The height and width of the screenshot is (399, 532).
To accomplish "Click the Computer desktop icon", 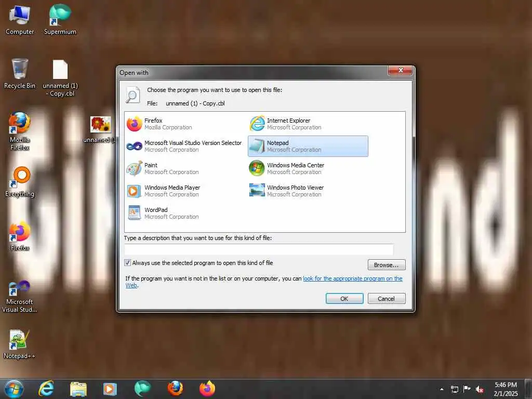I will click(x=20, y=20).
